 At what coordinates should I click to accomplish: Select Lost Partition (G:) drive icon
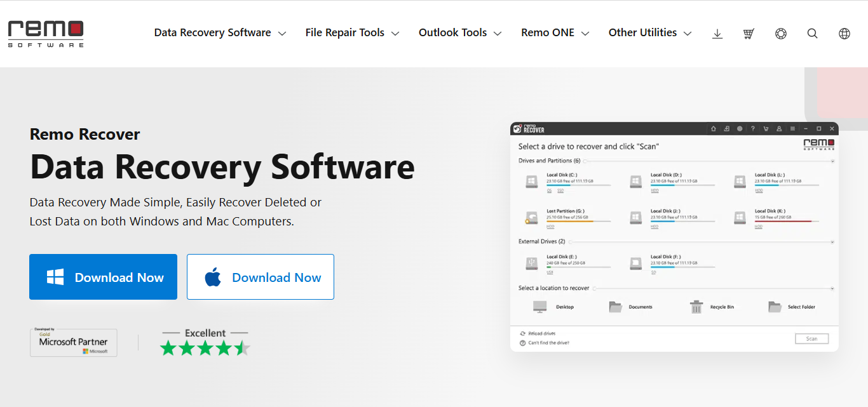[532, 218]
